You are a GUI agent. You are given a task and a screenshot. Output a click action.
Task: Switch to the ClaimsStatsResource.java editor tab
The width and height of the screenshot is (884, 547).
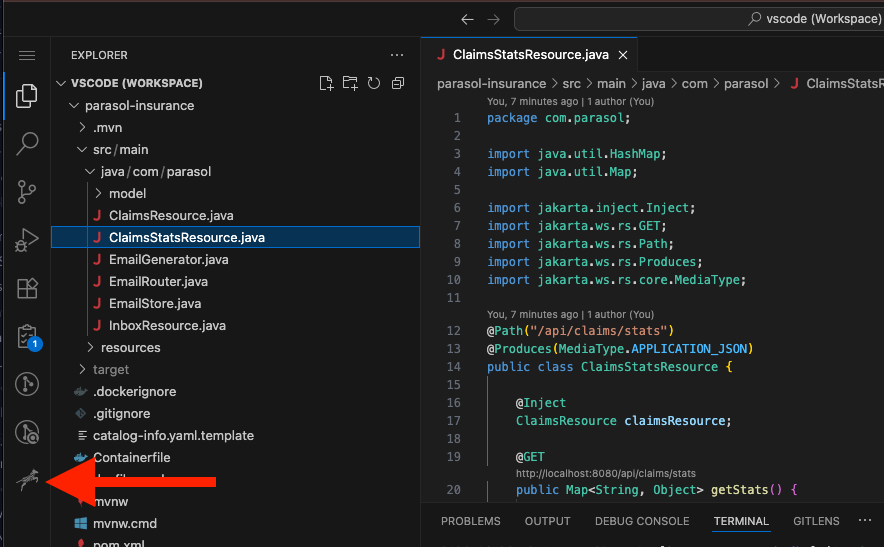(530, 55)
